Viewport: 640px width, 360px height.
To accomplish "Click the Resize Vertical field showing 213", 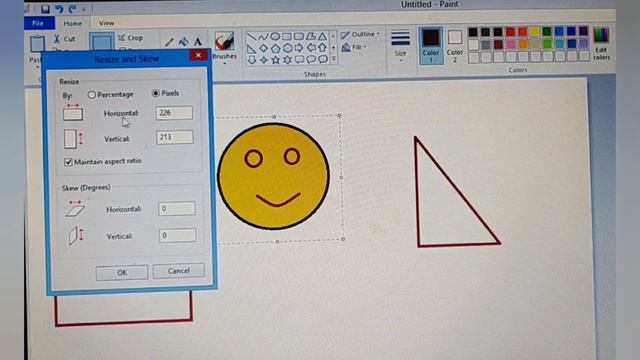I will coord(175,137).
